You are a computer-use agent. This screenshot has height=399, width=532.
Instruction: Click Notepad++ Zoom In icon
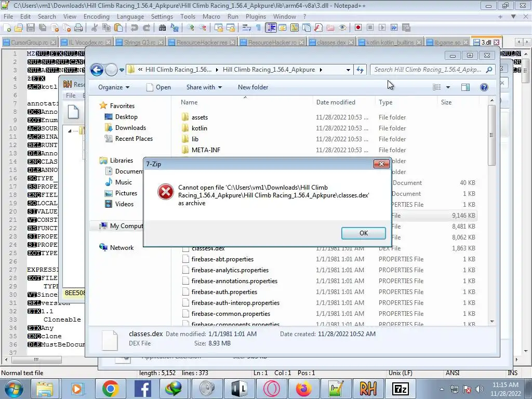click(191, 28)
